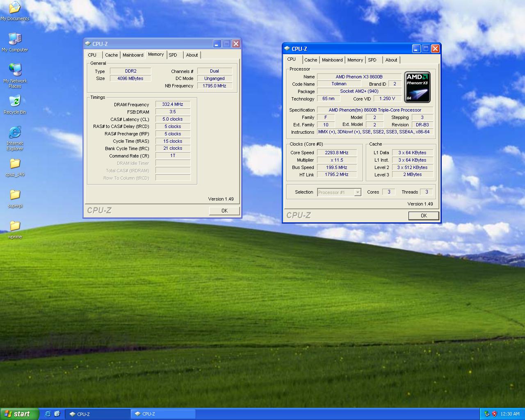
Task: Click Internet Explorer quick launch icon
Action: point(48,414)
